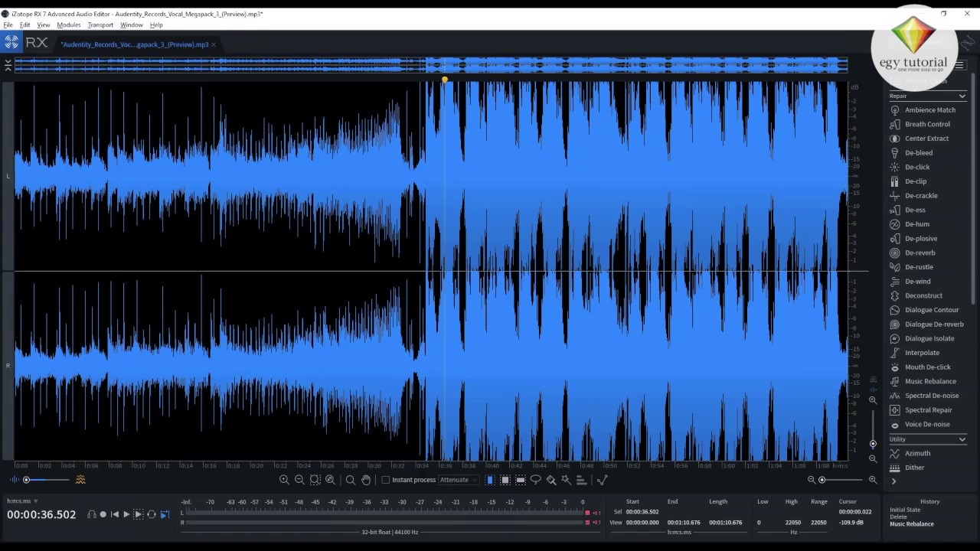This screenshot has width=980, height=551.
Task: Select Delete history entry
Action: 898,517
